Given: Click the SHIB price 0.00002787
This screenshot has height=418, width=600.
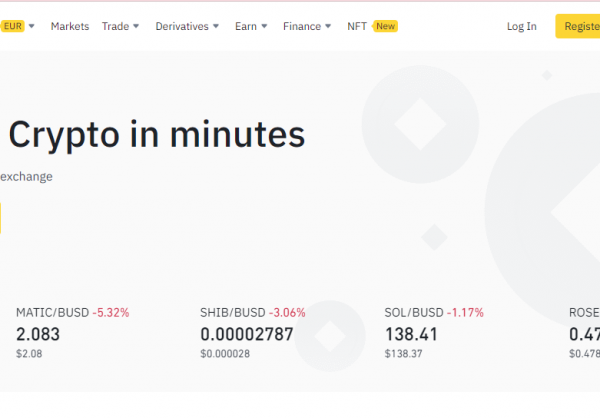Looking at the screenshot, I should point(247,334).
